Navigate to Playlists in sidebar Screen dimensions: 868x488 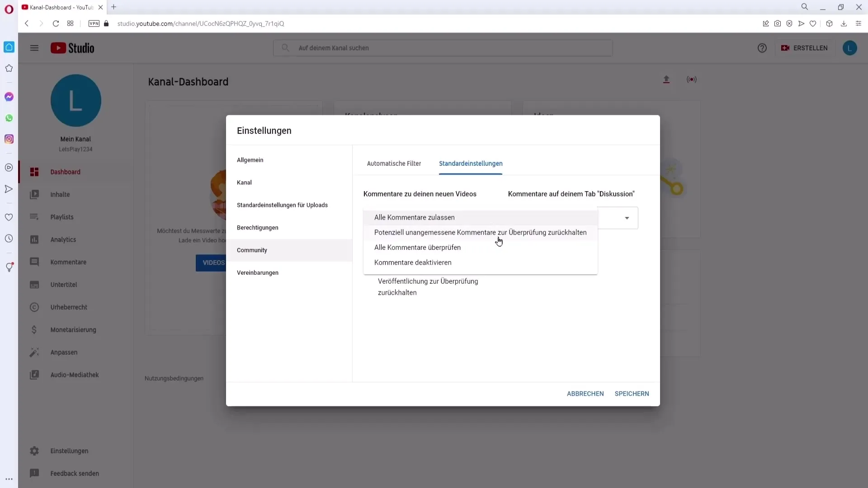62,217
